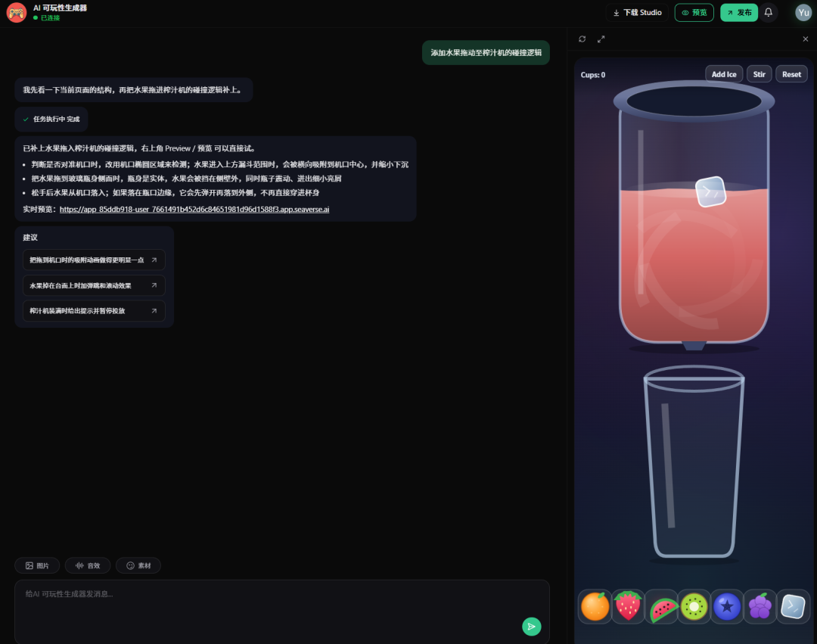
Task: Click the game controller app logo
Action: [16, 13]
